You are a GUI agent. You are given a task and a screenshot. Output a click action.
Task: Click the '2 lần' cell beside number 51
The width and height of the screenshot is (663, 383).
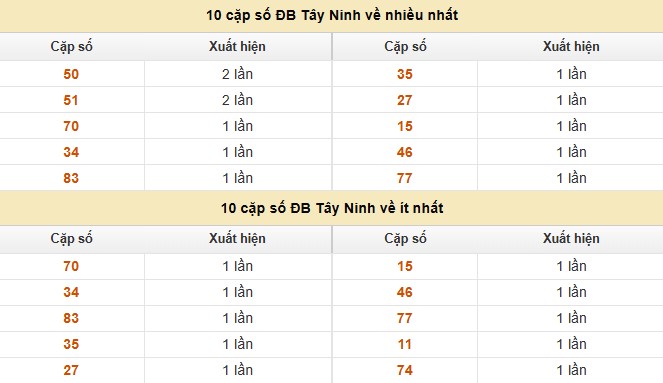pos(237,100)
